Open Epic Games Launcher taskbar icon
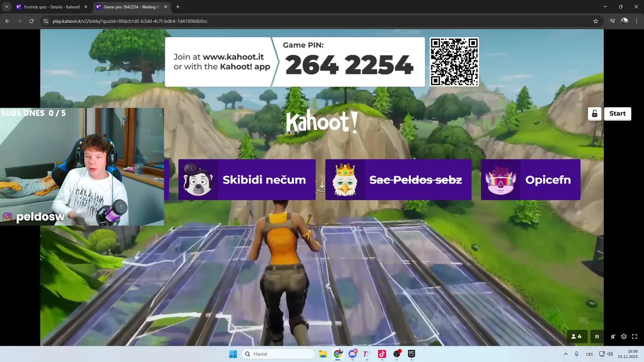The height and width of the screenshot is (362, 644). pos(411,354)
